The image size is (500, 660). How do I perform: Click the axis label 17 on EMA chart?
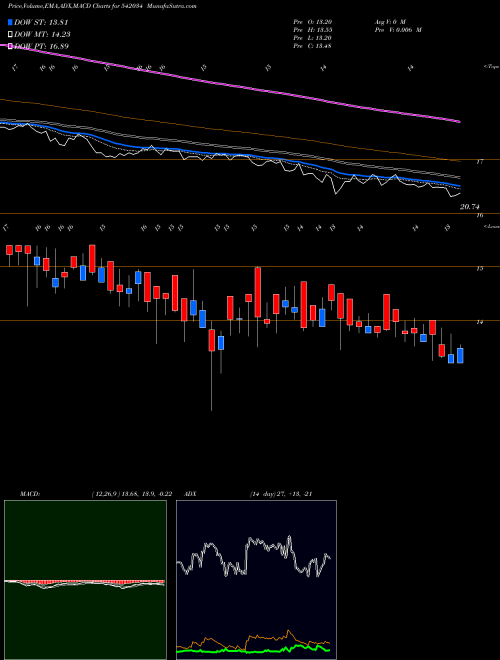[479, 162]
